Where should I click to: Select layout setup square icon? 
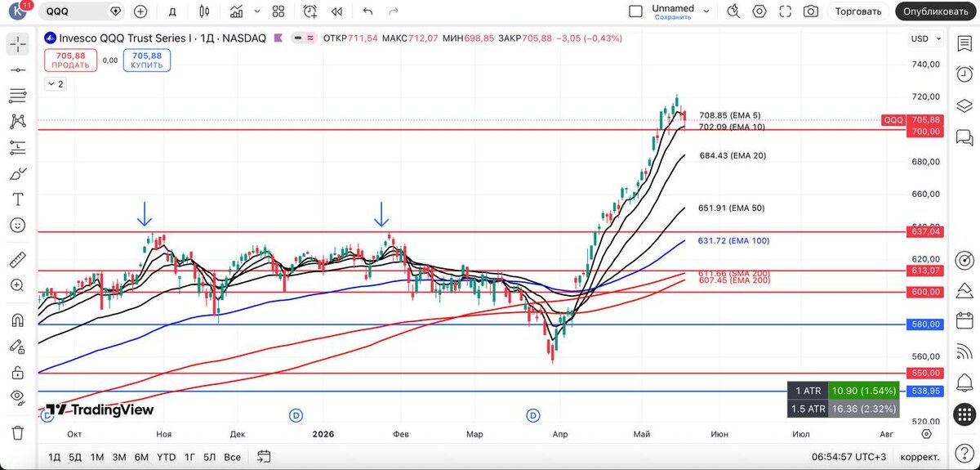636,11
